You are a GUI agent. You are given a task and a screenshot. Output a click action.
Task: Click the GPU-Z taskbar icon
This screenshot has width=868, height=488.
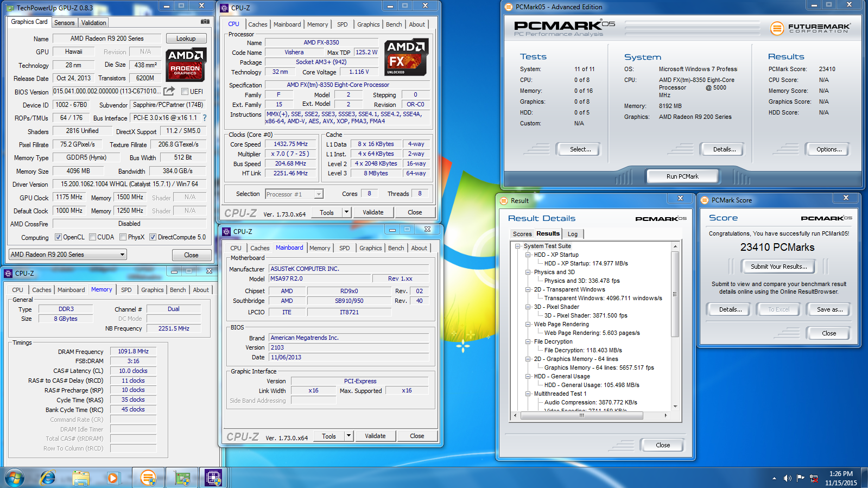click(182, 478)
